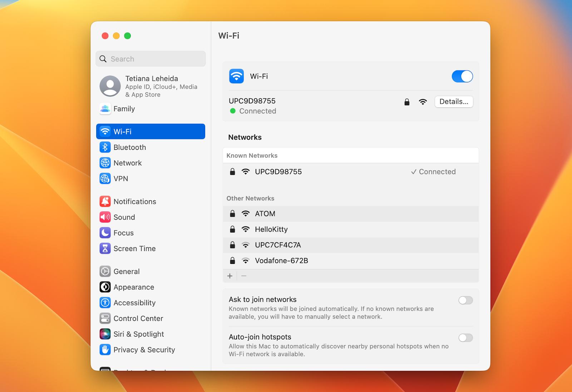Open Focus moon icon

coord(105,233)
